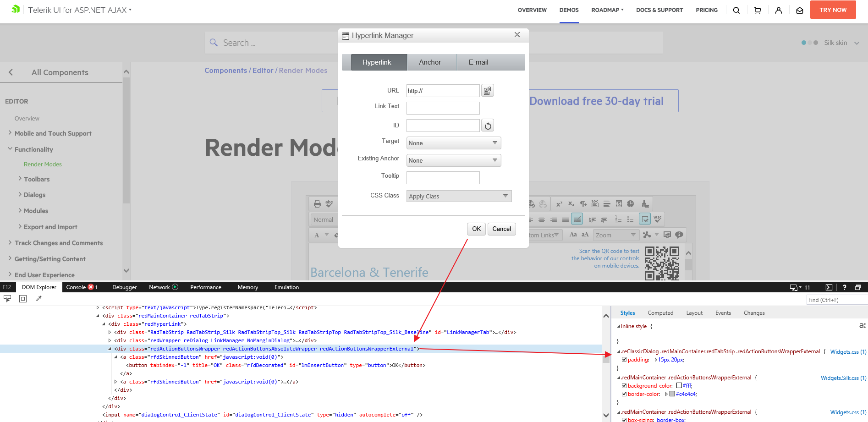Switch to the E-mail tab
The width and height of the screenshot is (868, 422).
[x=478, y=62]
